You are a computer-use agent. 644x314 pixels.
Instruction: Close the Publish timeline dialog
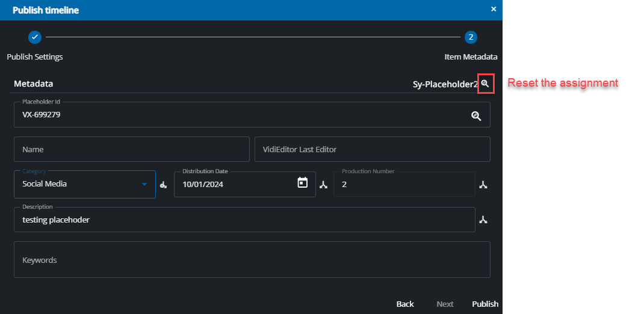click(494, 10)
